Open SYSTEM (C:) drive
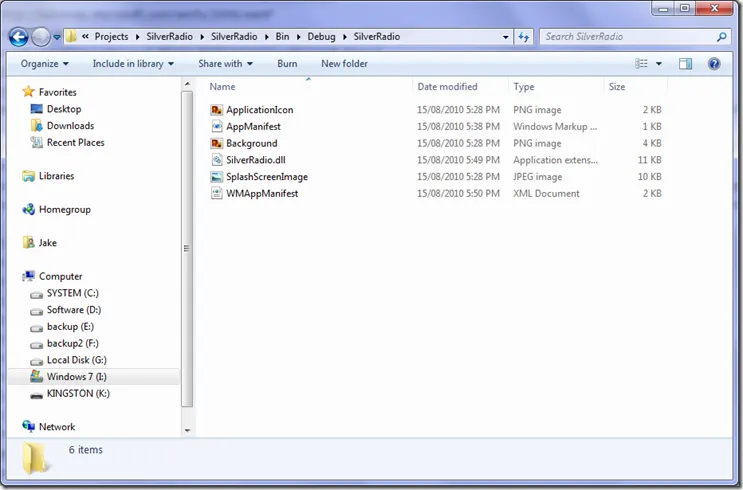This screenshot has height=490, width=743. 72,293
